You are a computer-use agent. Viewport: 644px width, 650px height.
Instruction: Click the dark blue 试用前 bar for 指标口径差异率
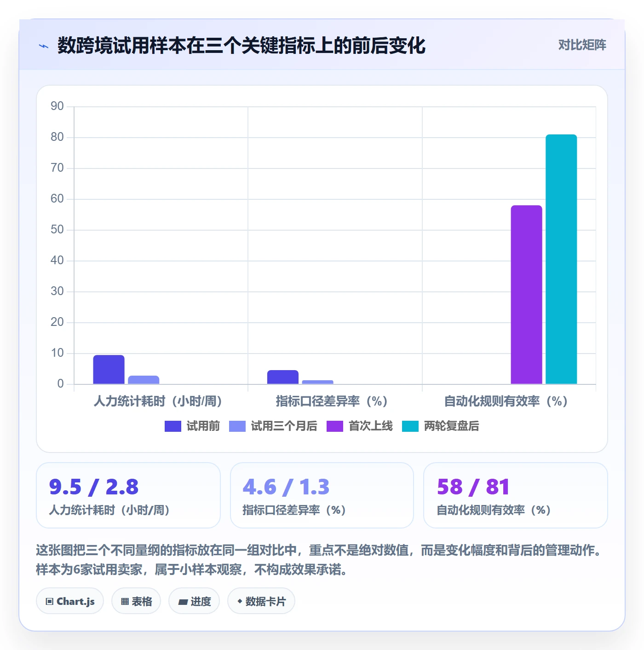click(283, 377)
